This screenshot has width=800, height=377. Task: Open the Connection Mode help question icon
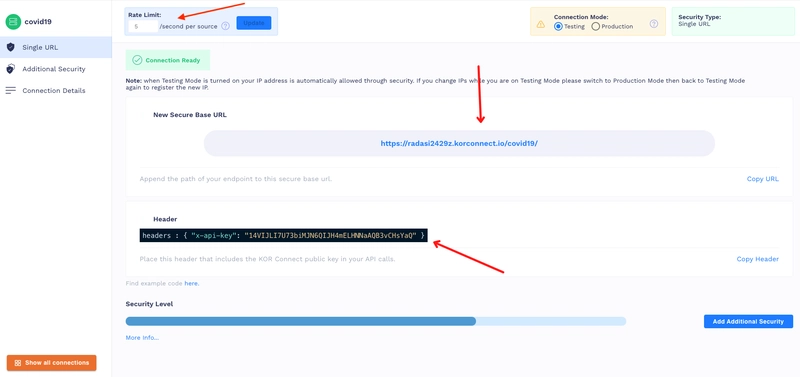[x=654, y=24]
